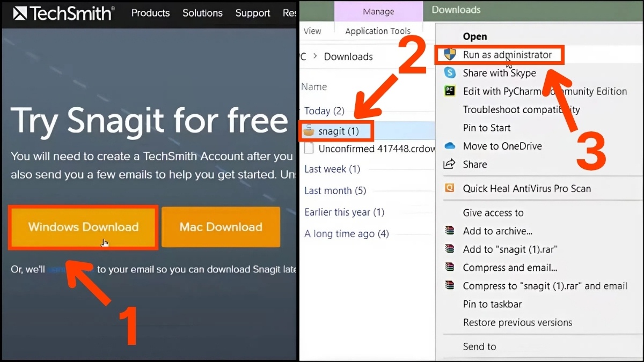Click the WinRAR icon beside Add to archive
The width and height of the screenshot is (644, 362).
450,231
